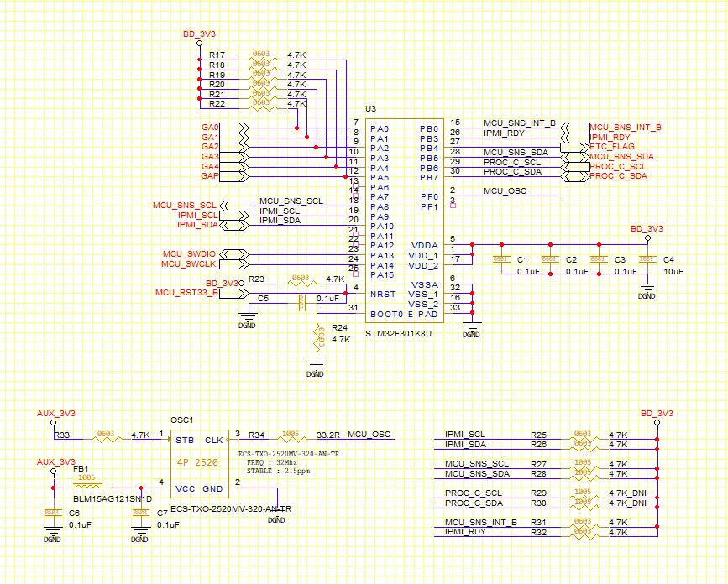Select the U3 STM32 chip body
The width and height of the screenshot is (728, 584).
(x=405, y=221)
